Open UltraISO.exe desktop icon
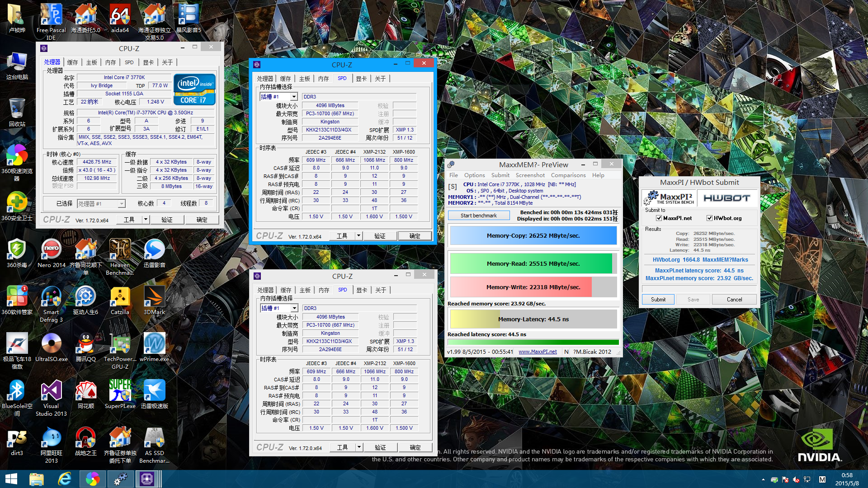868x488 pixels. coord(51,347)
